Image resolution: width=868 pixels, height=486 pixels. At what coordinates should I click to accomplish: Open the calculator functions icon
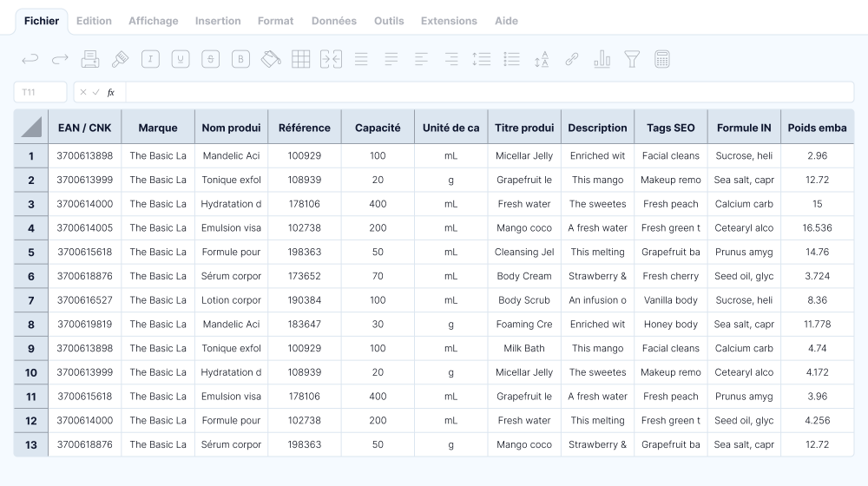pyautogui.click(x=662, y=59)
